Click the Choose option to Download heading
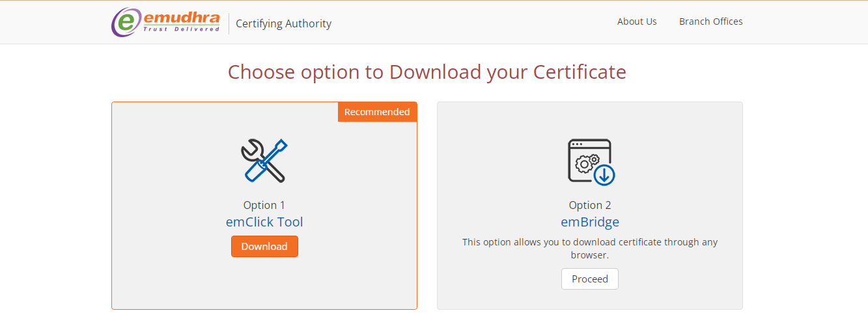Screen dimensions: 868x330 [x=427, y=72]
